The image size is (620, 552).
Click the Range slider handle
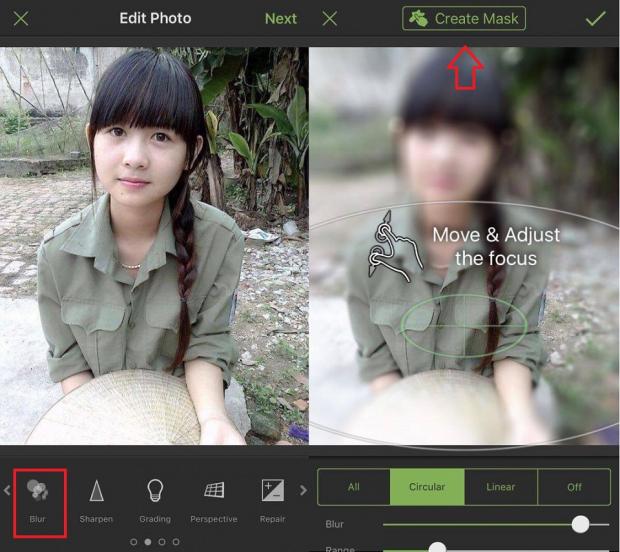[437, 547]
